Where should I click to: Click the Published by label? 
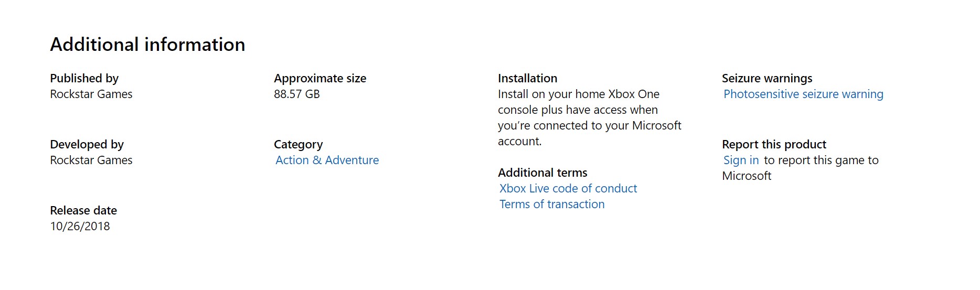[x=84, y=79]
